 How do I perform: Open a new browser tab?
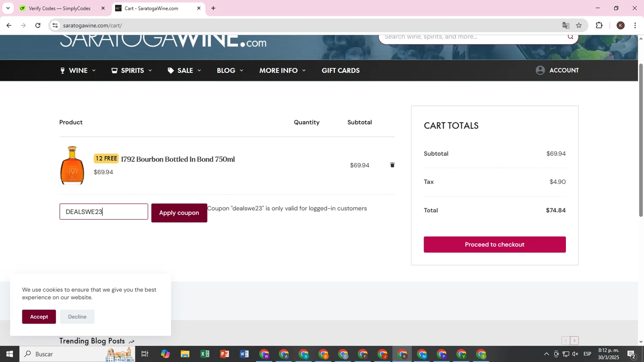(x=213, y=8)
